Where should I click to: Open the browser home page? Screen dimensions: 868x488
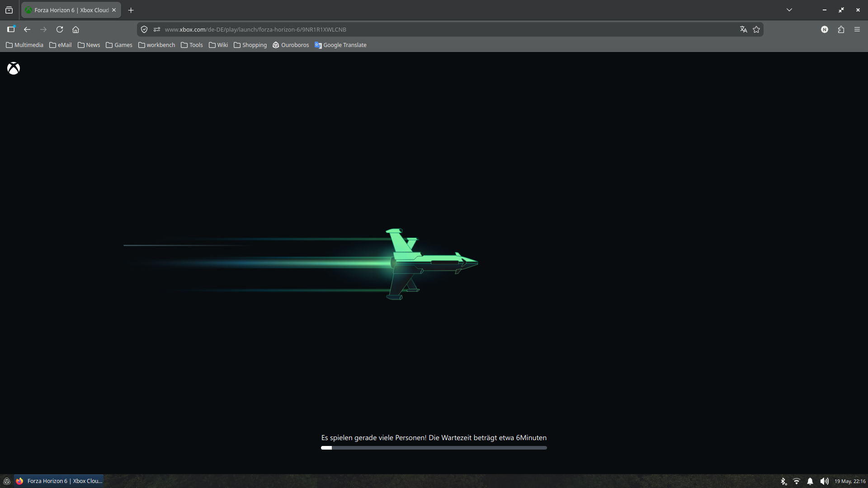coord(76,29)
